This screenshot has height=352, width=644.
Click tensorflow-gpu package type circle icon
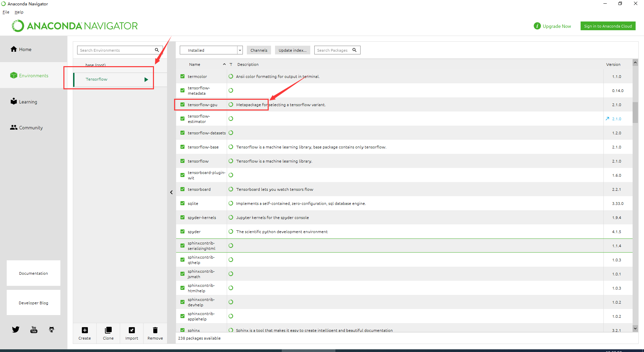coord(231,104)
